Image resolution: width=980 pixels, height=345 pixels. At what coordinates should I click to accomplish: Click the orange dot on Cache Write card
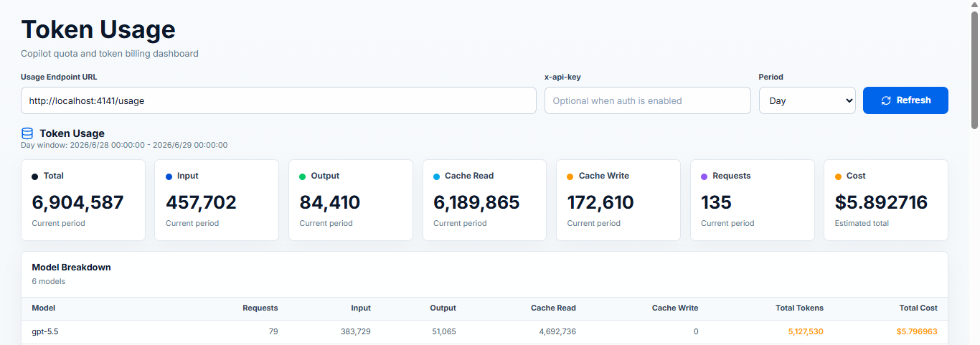[570, 176]
